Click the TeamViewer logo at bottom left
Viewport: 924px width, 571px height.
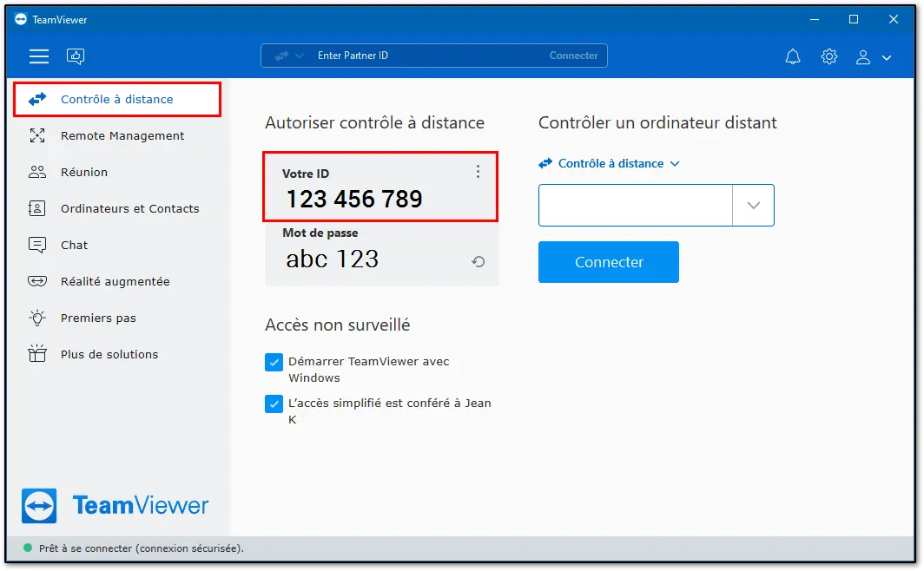(x=115, y=506)
